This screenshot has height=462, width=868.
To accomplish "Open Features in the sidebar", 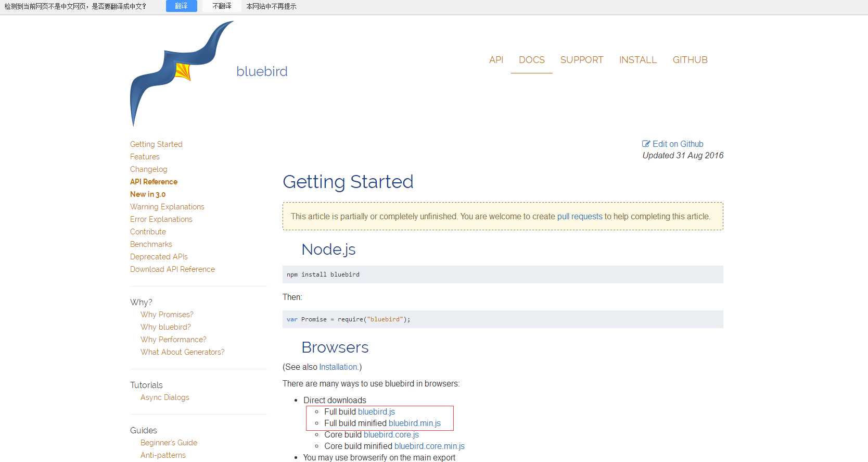I will click(145, 157).
